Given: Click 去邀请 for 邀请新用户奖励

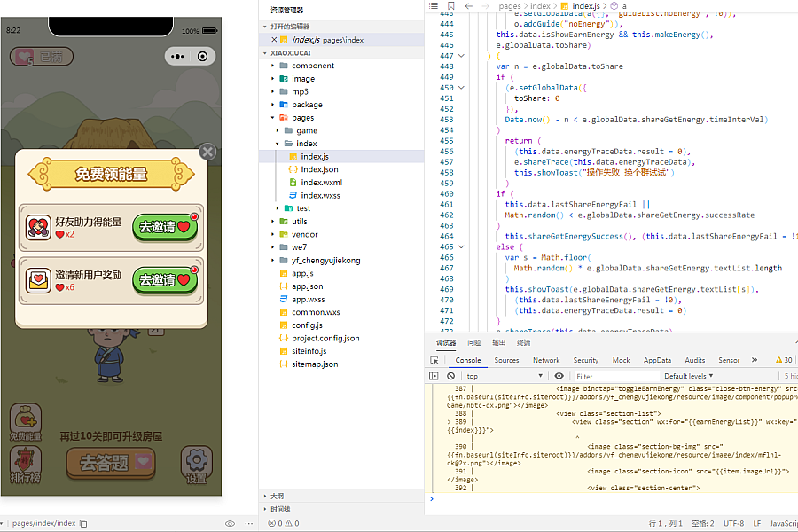Looking at the screenshot, I should click(165, 280).
